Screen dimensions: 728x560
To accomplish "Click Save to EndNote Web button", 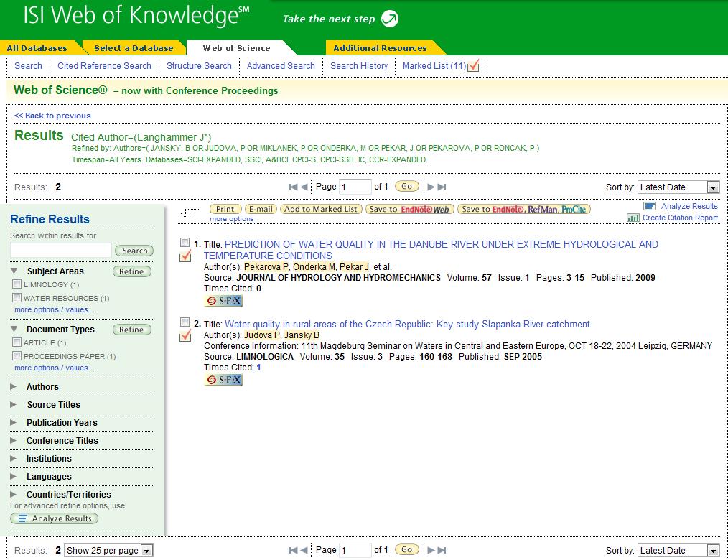I will 409,209.
